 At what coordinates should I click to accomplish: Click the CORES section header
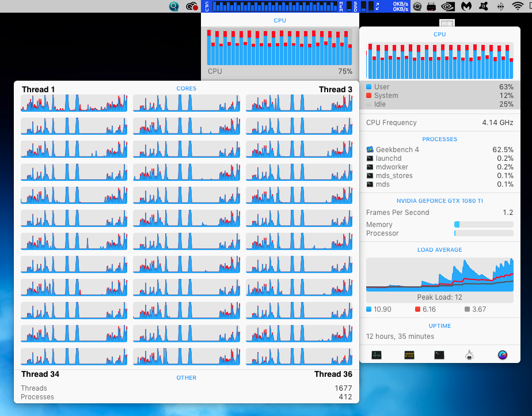point(187,88)
